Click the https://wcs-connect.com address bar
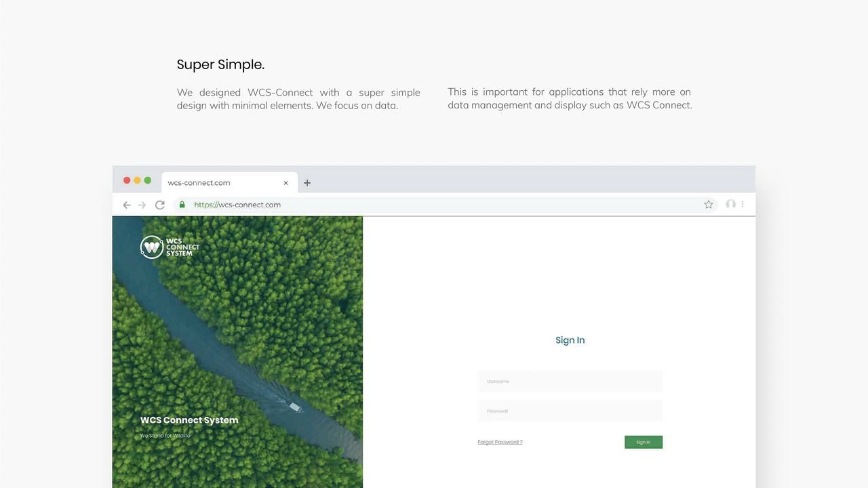The height and width of the screenshot is (488, 868). coord(237,204)
